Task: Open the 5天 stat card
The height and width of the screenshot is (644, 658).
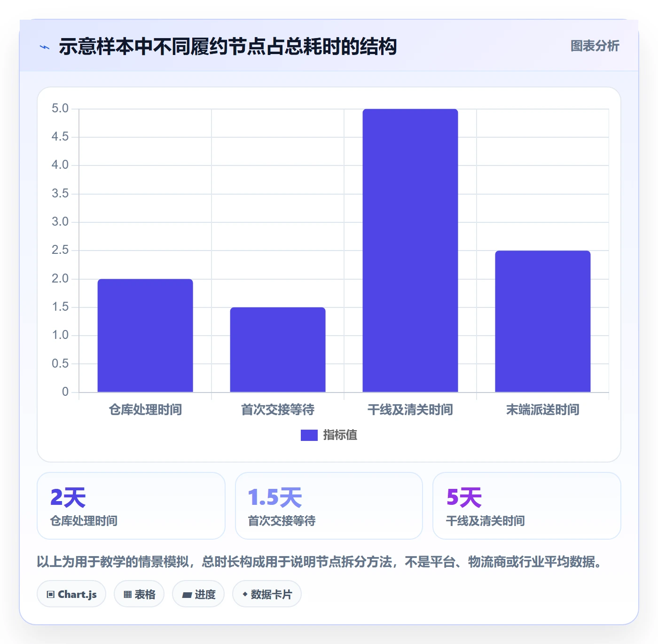Action: (527, 506)
